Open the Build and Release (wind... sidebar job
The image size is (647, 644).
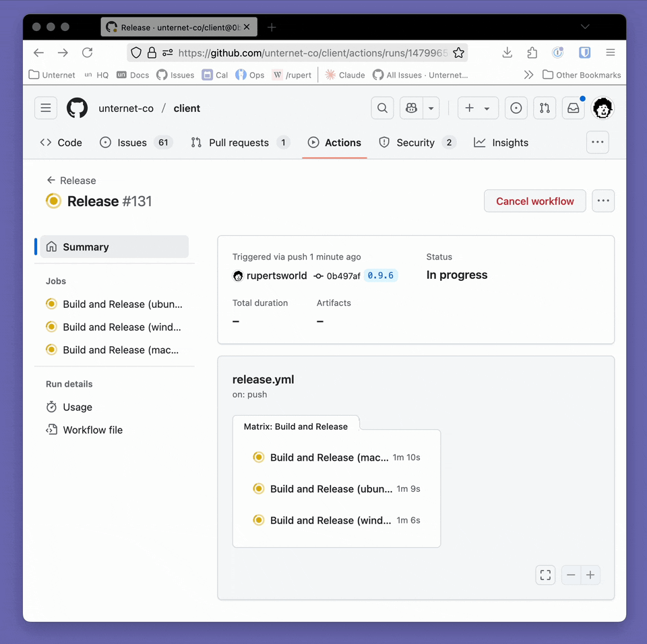pyautogui.click(x=115, y=327)
